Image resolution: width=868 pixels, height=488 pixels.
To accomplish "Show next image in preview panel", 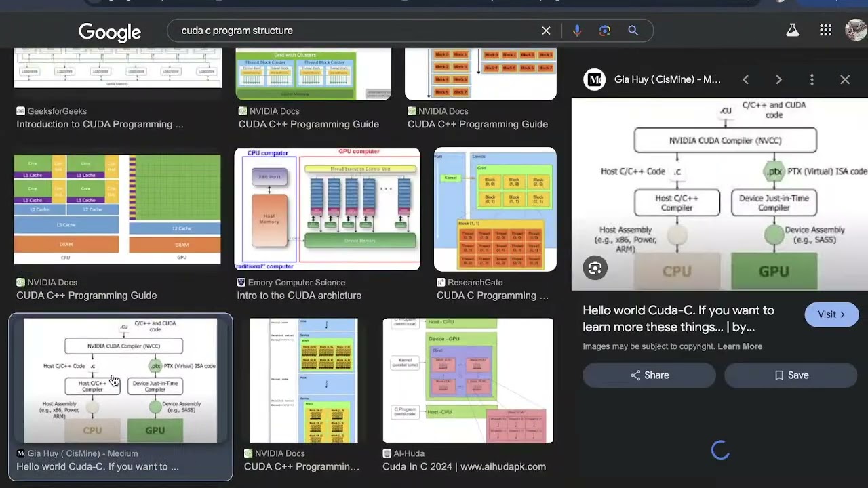I will point(778,80).
